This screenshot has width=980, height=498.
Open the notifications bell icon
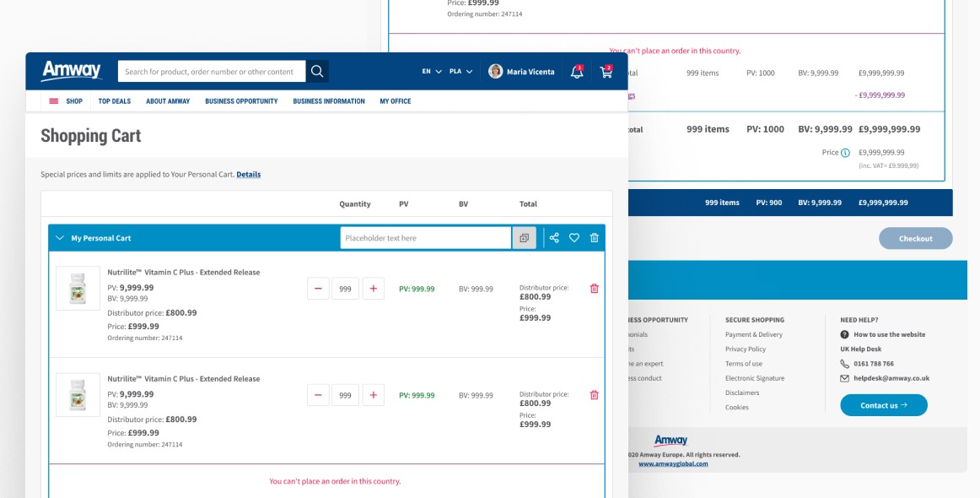577,71
